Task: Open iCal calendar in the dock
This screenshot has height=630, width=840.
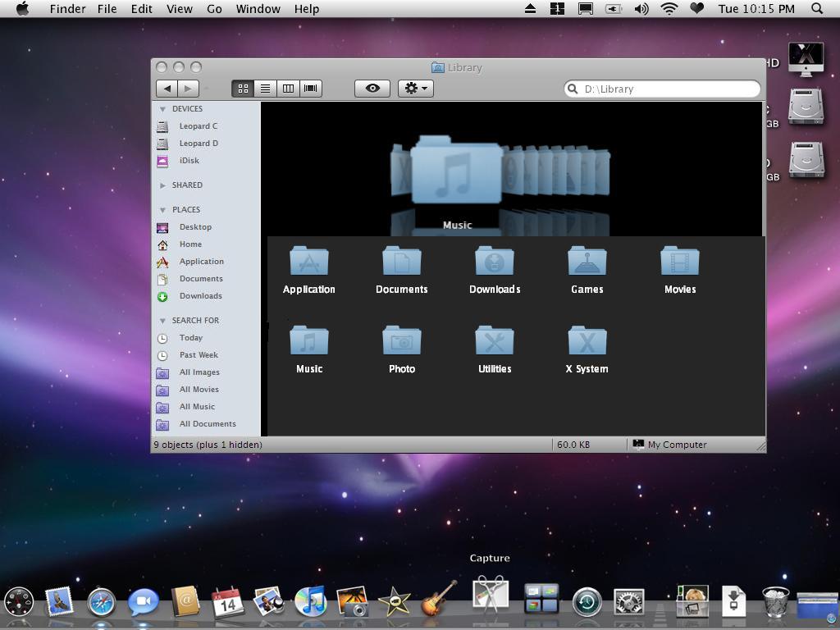Action: pos(228,601)
